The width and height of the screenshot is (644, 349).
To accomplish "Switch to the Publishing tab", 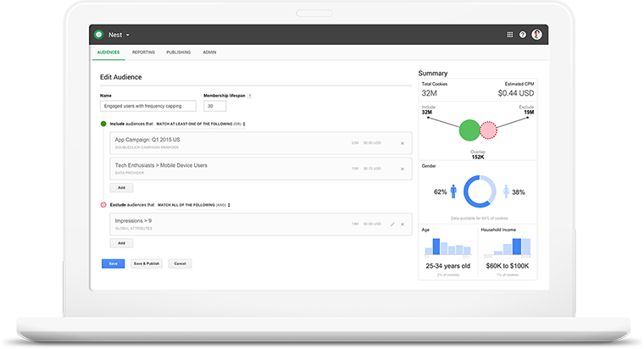I will point(178,53).
